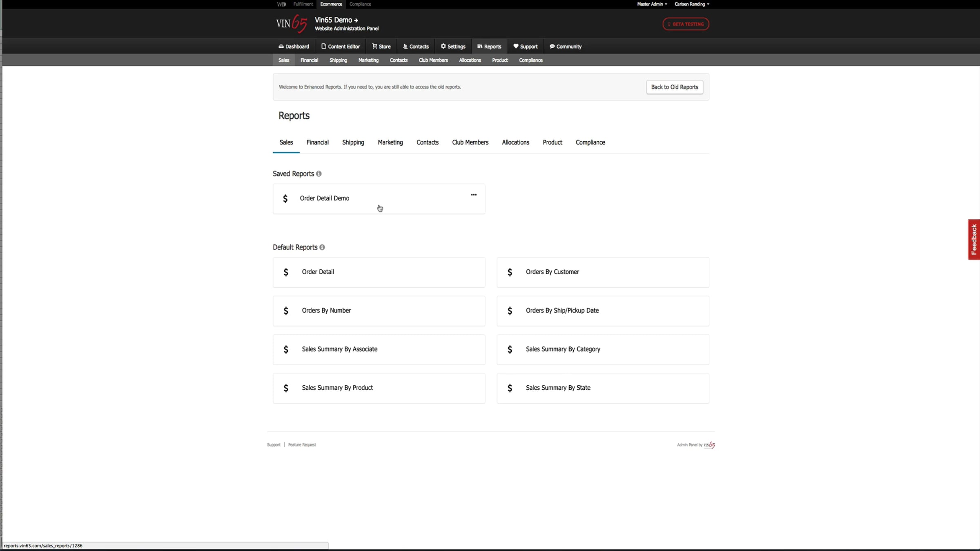Open the Feature Request footer link

pyautogui.click(x=302, y=445)
